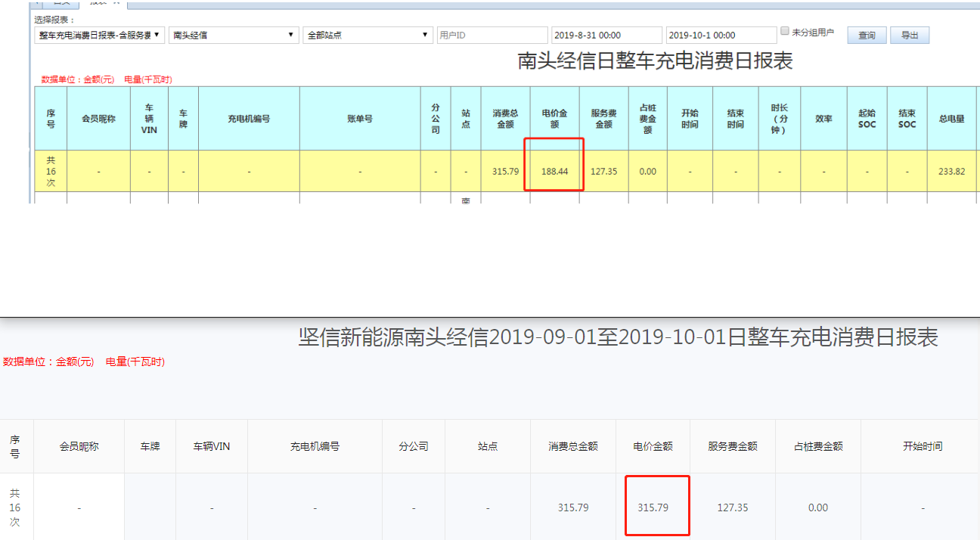Click the 查询 query button
The width and height of the screenshot is (980, 540).
tap(867, 36)
